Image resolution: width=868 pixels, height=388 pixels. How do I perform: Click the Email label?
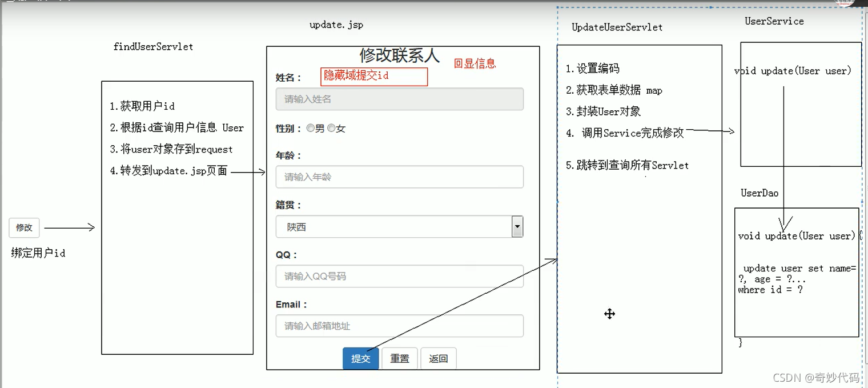click(292, 305)
